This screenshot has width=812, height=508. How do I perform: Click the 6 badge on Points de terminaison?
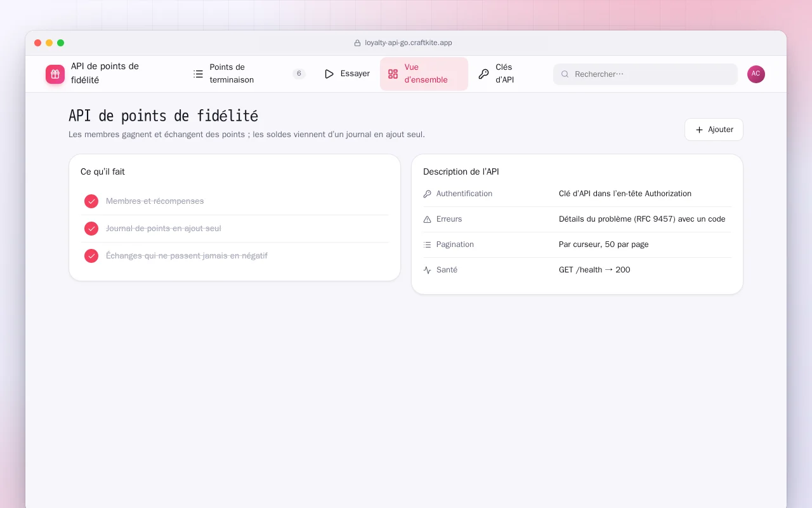[x=299, y=74]
